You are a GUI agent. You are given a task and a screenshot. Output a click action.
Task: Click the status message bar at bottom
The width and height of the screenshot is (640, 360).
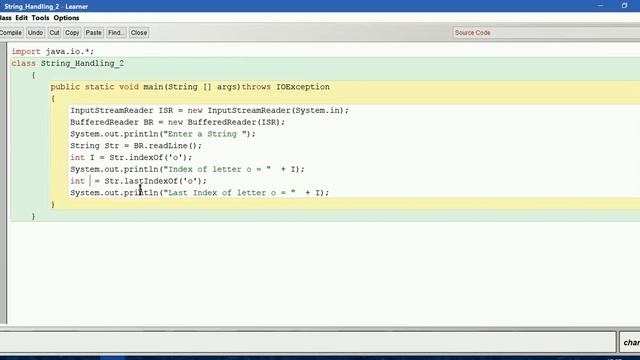coord(308,342)
